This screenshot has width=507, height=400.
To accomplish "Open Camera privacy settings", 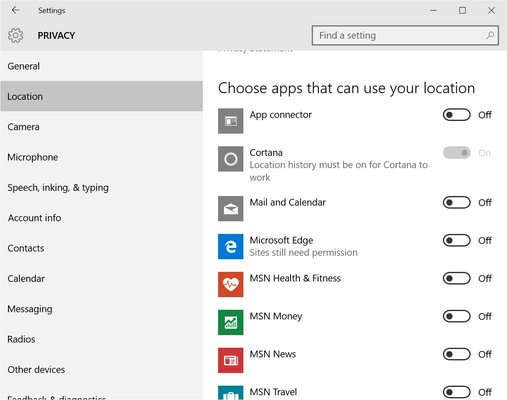I will click(101, 127).
